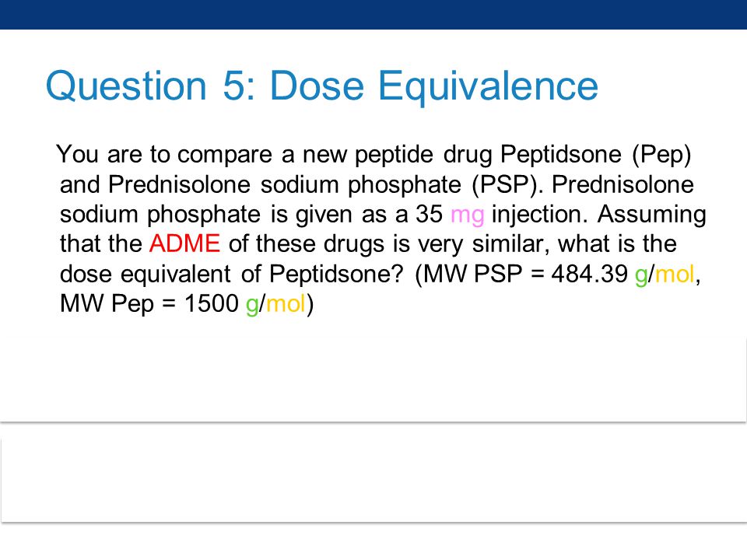Click the word "Assuming" in the body text
Image resolution: width=747 pixels, height=560 pixels.
(x=651, y=215)
